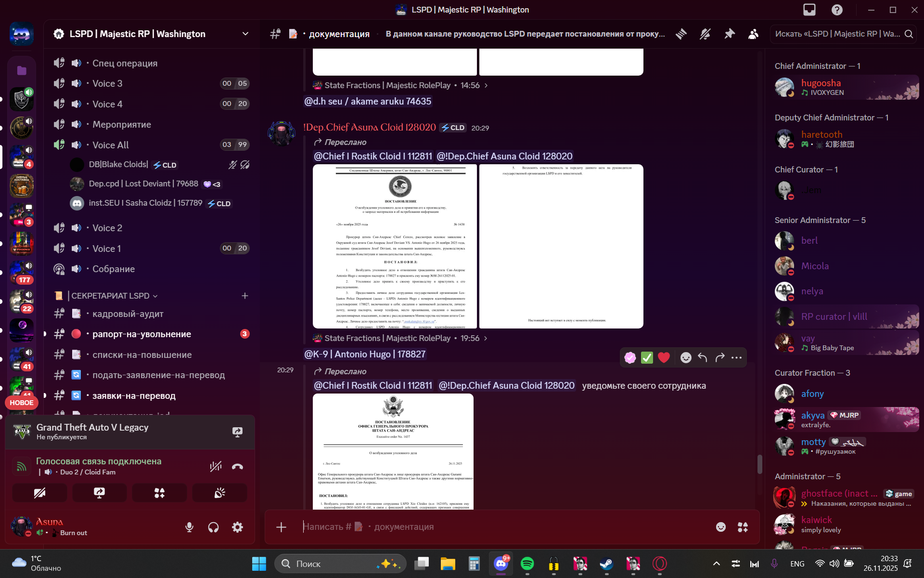Screen dimensions: 924x578
Task: Turn on camera button in voice controls
Action: tap(39, 493)
